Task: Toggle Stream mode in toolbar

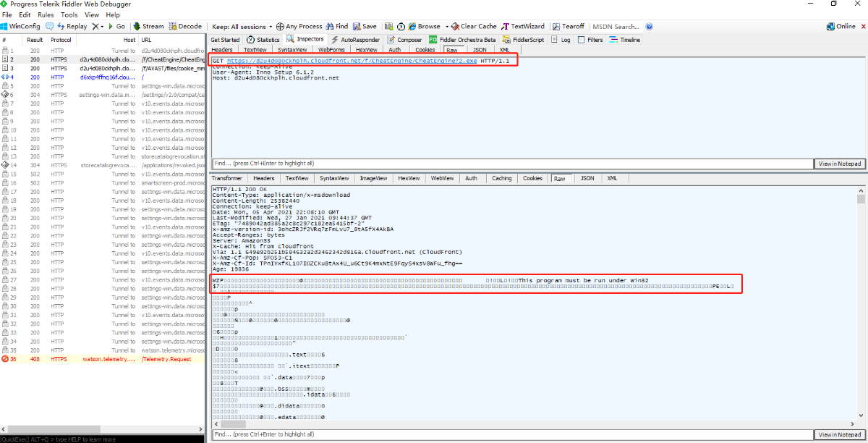Action: (x=148, y=26)
